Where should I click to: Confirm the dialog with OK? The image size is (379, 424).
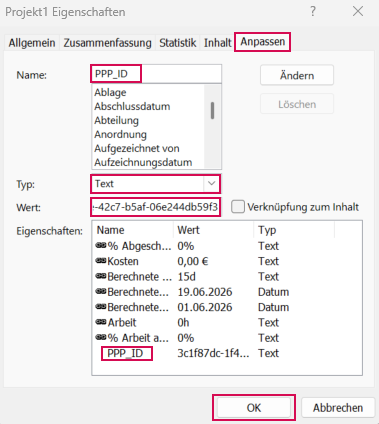254,407
